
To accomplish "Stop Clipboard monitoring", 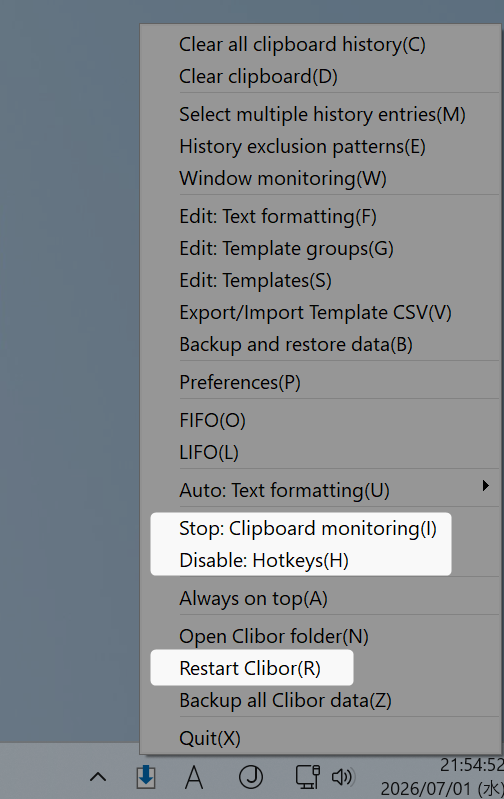I will 308,528.
